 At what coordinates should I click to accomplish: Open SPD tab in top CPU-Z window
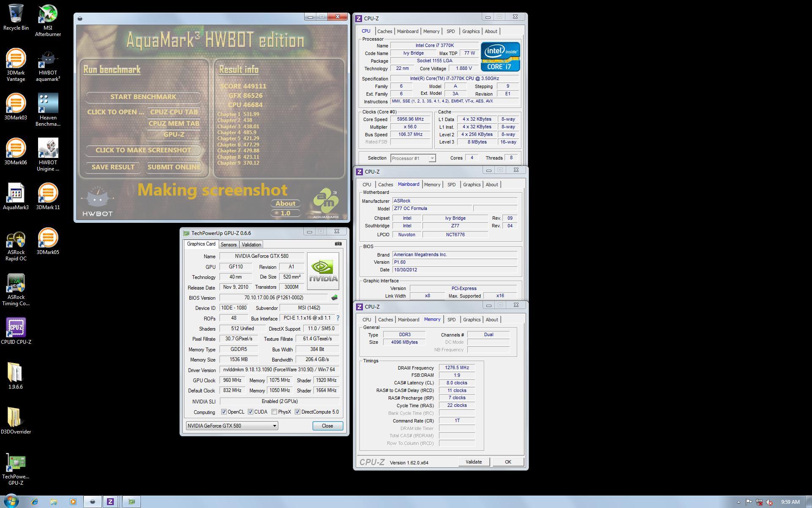[x=450, y=31]
